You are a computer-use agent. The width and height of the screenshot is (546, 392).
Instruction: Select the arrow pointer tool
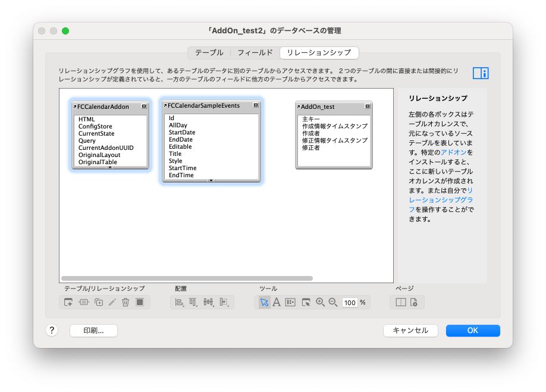click(264, 302)
